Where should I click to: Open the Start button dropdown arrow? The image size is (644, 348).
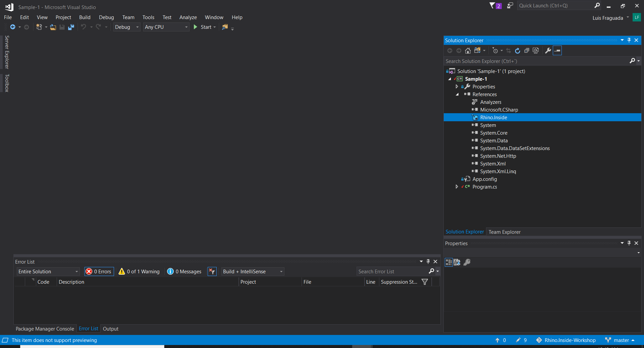point(215,27)
